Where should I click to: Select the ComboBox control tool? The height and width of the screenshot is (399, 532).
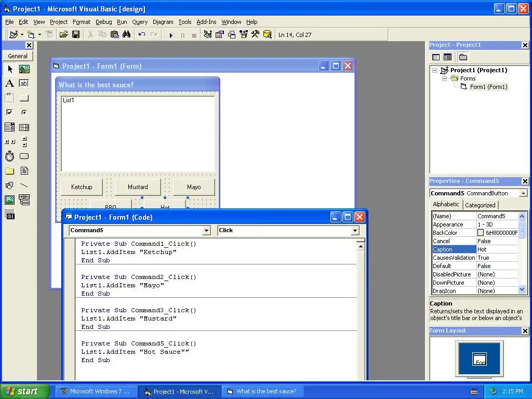click(x=10, y=127)
